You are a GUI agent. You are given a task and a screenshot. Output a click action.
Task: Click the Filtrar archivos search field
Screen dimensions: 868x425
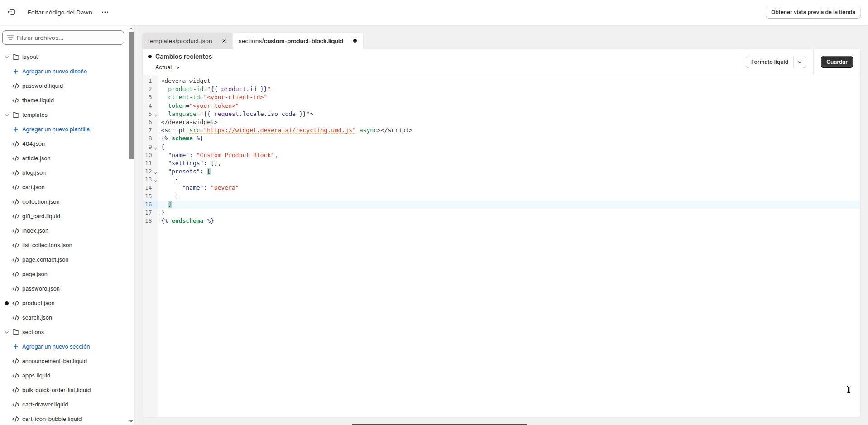pos(63,38)
